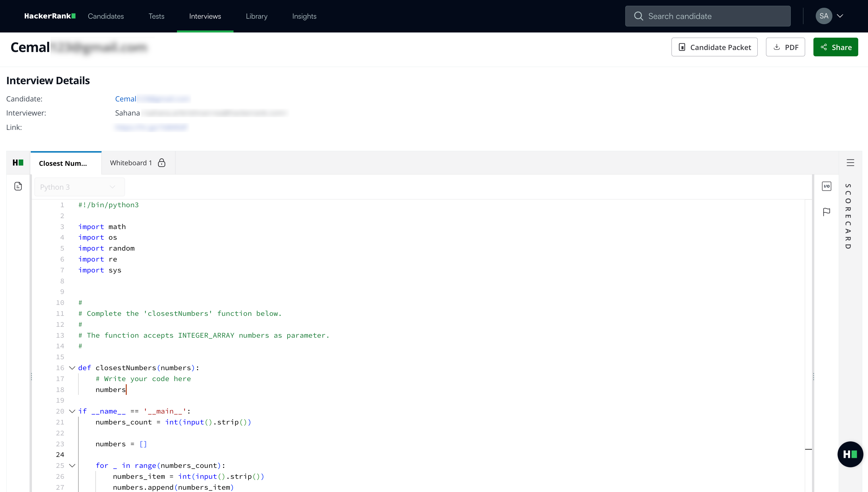Click the flag icon in right sidebar
868x492 pixels.
pos(826,212)
